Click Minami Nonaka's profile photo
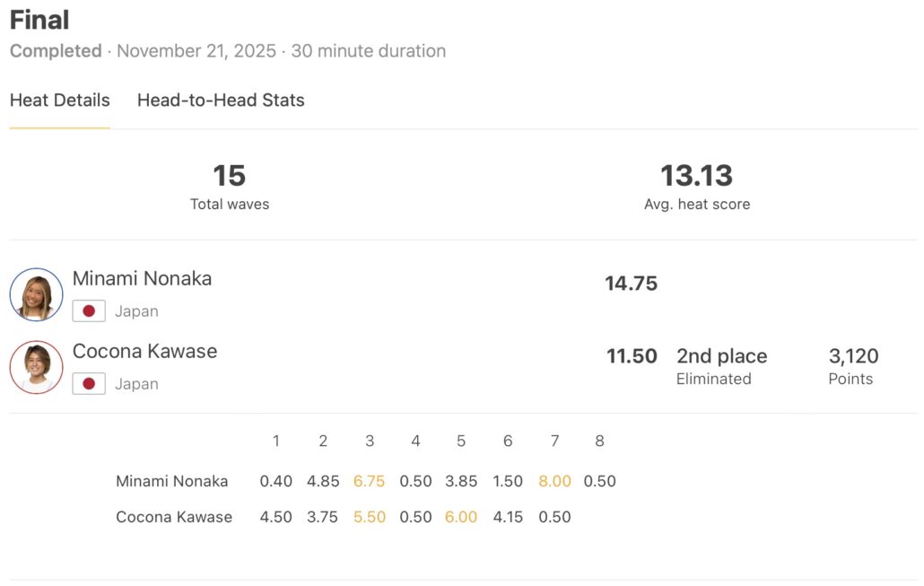 37,294
